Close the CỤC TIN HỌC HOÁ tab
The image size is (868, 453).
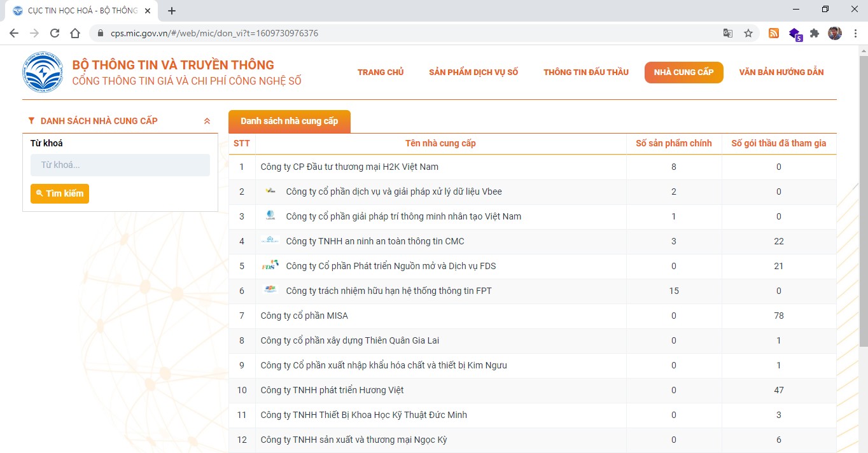tap(148, 11)
